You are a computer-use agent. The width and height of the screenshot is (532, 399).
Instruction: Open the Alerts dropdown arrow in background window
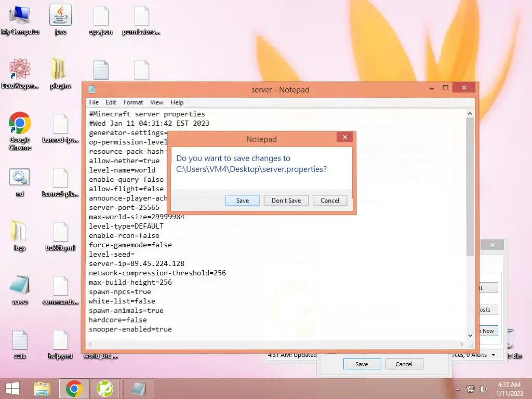494,355
